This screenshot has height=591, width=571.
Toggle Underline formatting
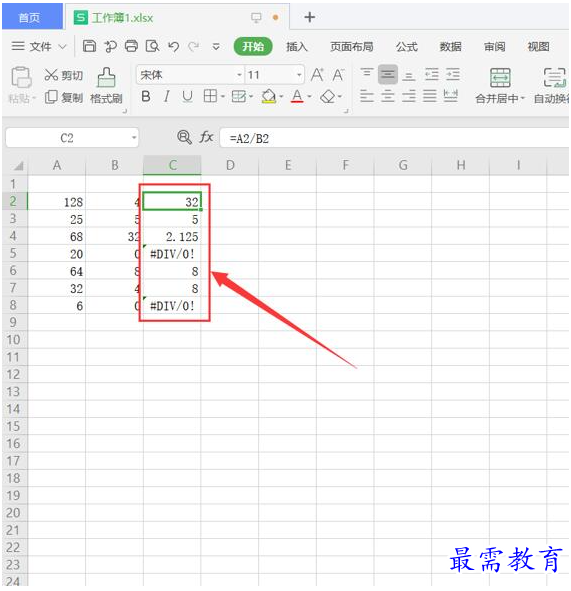[187, 97]
